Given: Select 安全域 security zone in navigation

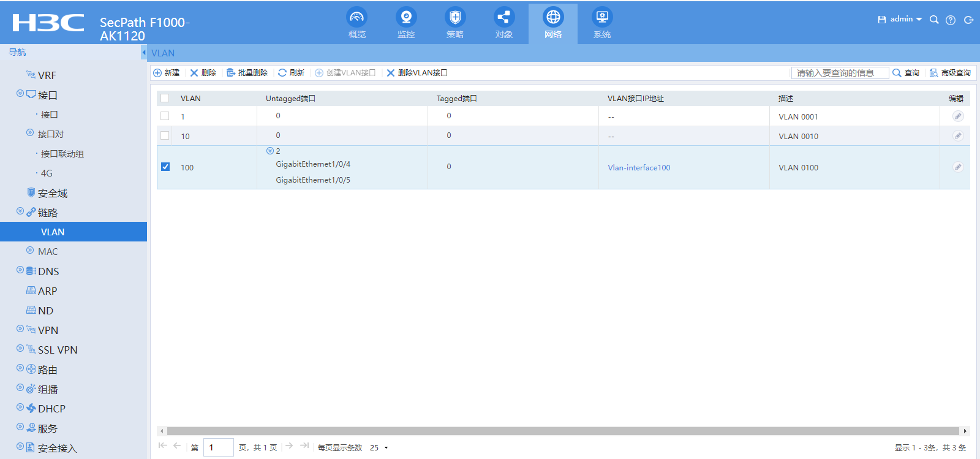Looking at the screenshot, I should 52,193.
